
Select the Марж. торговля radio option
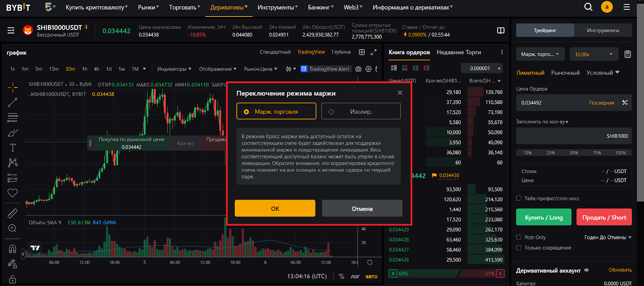point(276,111)
